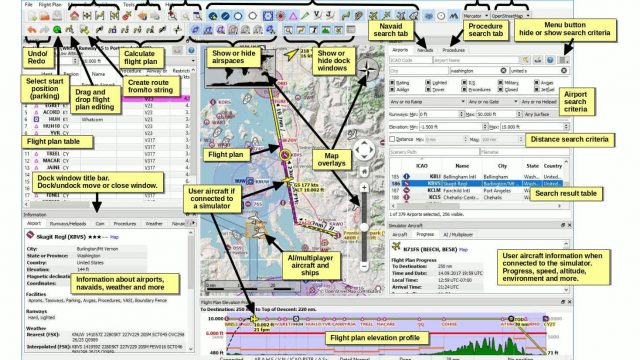Open the Mercator projection dropdown
Image resolution: width=640 pixels, height=360 pixels.
pos(476,16)
